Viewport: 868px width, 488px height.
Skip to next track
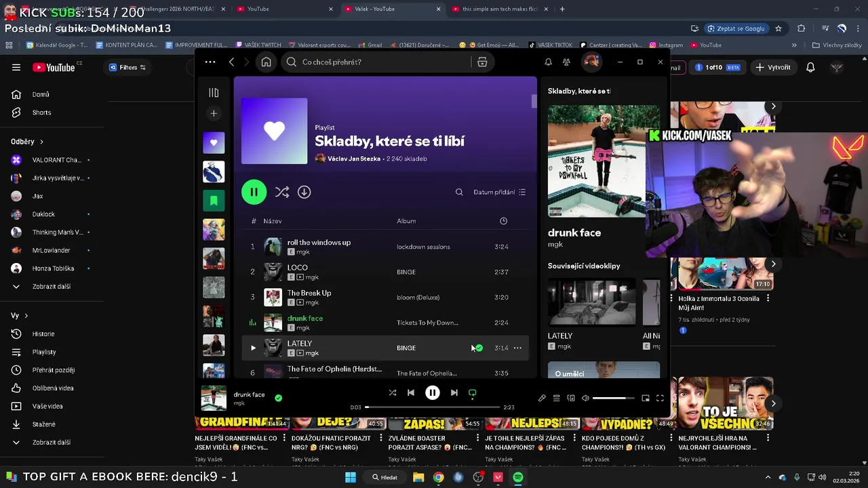point(454,392)
